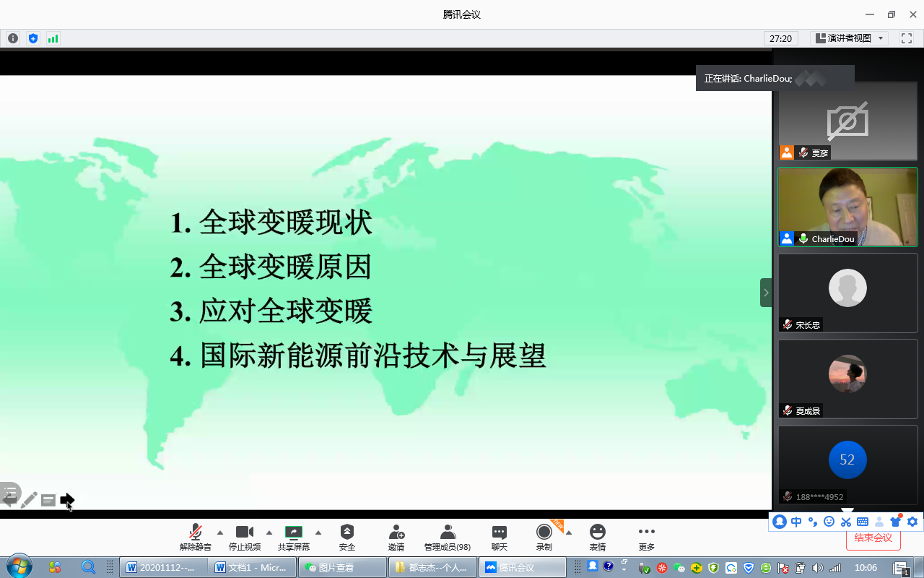Screen dimensions: 924x578
Task: Open the 演讲者视图 view layout dropdown
Action: [x=849, y=38]
